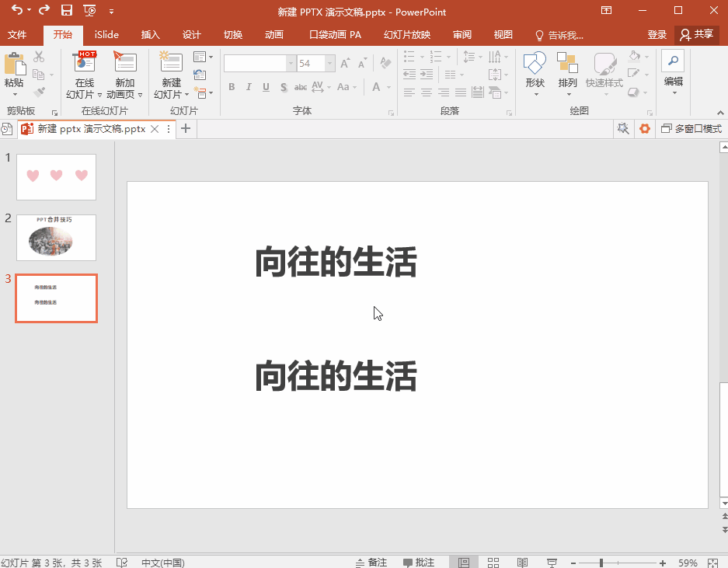This screenshot has width=728, height=568.
Task: Open the 在线幻灯片 online slides tool
Action: tap(84, 75)
